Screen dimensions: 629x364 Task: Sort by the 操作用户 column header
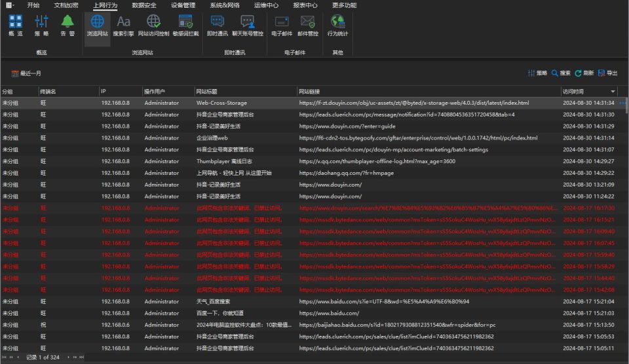168,92
